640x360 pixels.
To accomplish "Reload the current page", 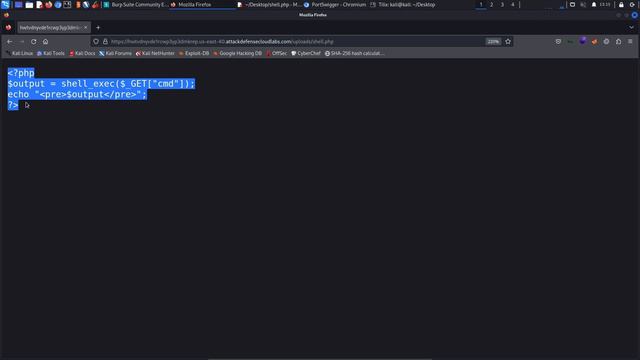I will pos(33,41).
